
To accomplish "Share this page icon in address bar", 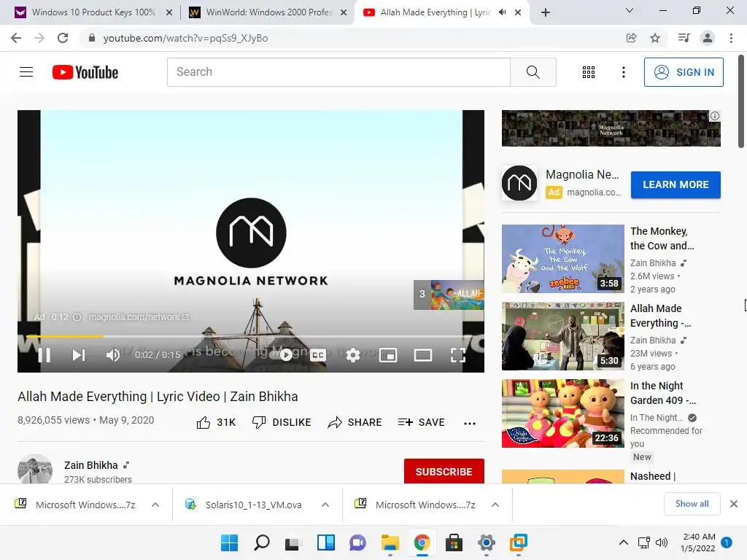I will [631, 38].
